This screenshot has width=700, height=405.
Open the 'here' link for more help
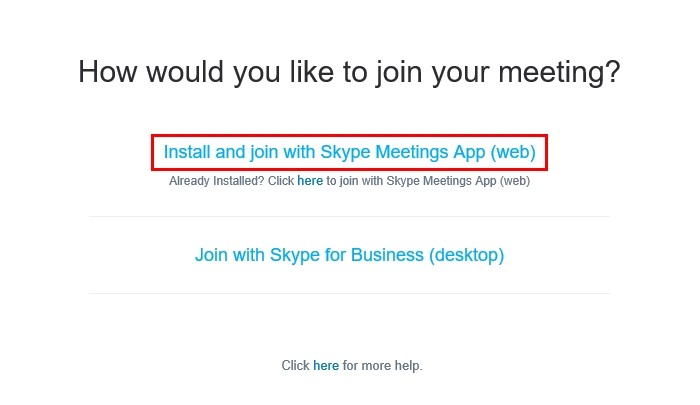click(x=326, y=366)
